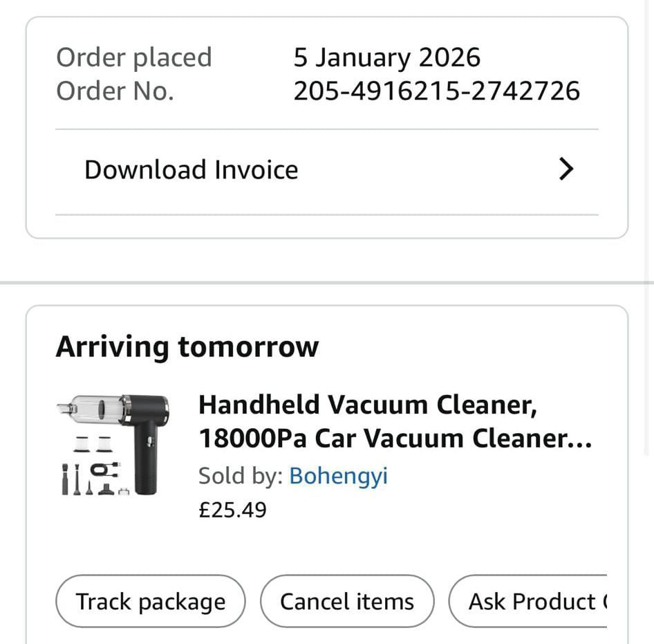
Task: Click the Order placed label
Action: [133, 57]
